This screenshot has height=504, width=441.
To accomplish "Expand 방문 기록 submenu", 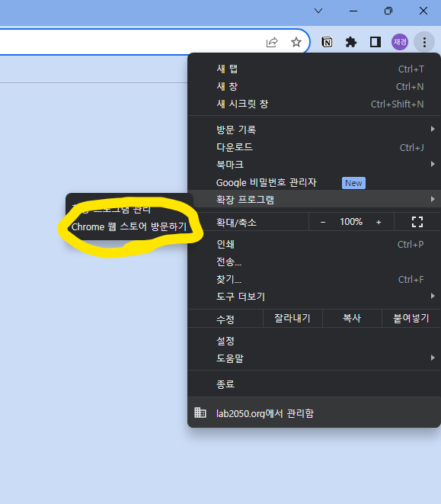I will [314, 130].
